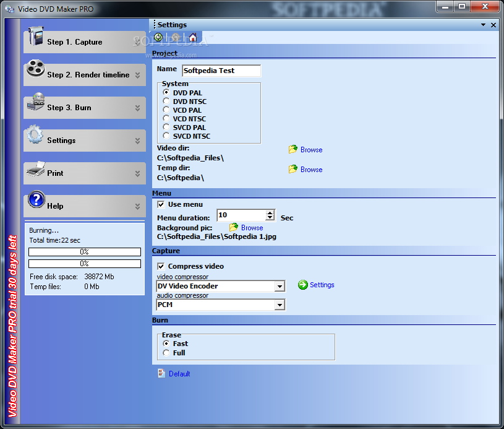Open Step 1. Capture panel

pos(85,42)
